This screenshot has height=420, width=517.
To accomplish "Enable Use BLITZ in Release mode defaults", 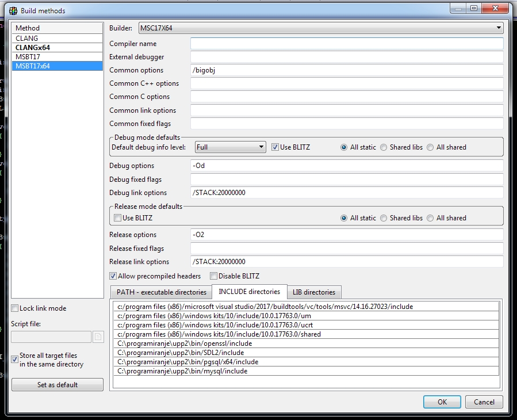I will tap(118, 218).
